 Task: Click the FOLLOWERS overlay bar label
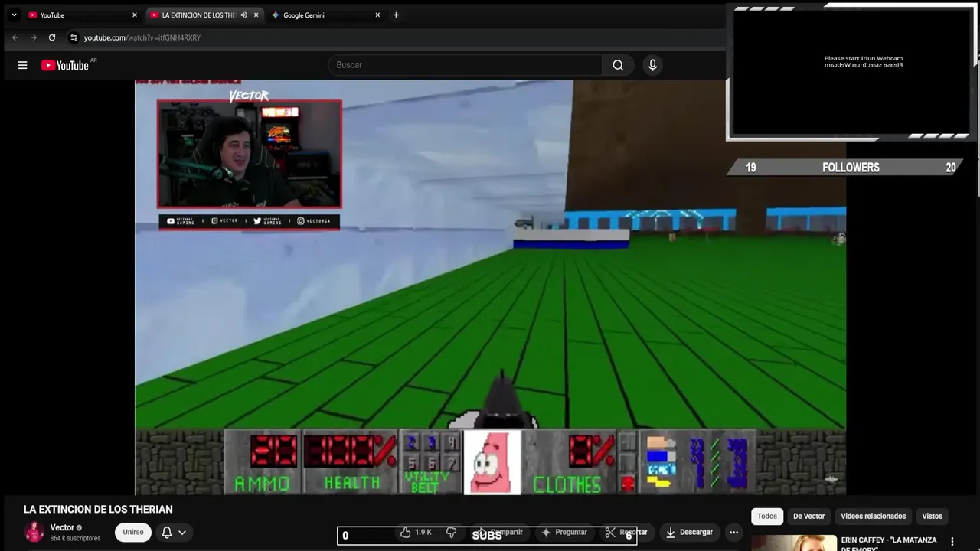(x=851, y=168)
